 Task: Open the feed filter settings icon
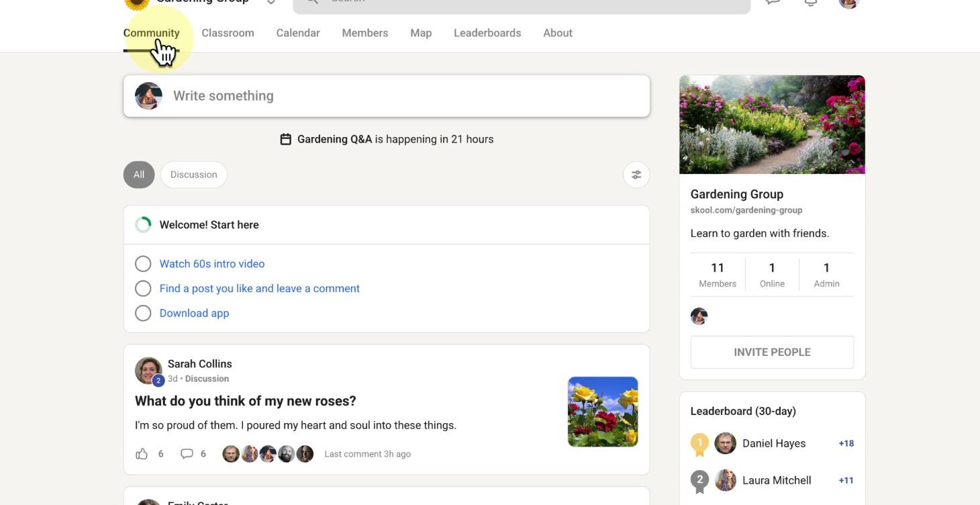tap(636, 175)
